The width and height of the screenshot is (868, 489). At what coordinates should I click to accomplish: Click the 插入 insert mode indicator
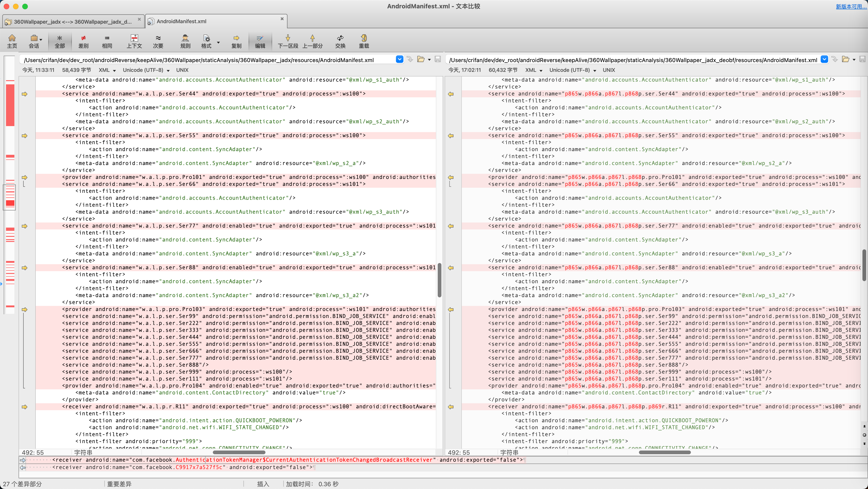coord(263,484)
